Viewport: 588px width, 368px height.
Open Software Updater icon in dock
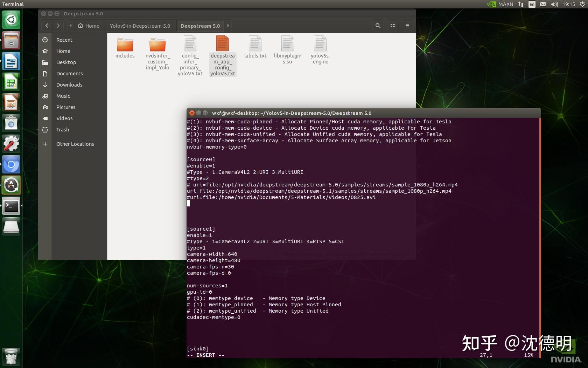[x=11, y=185]
